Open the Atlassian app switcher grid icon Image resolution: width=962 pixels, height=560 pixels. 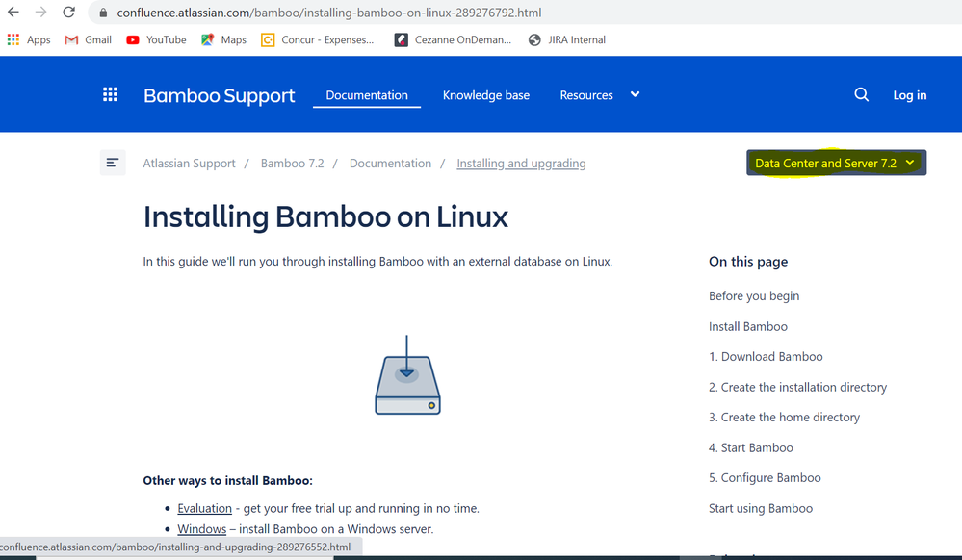pos(110,94)
